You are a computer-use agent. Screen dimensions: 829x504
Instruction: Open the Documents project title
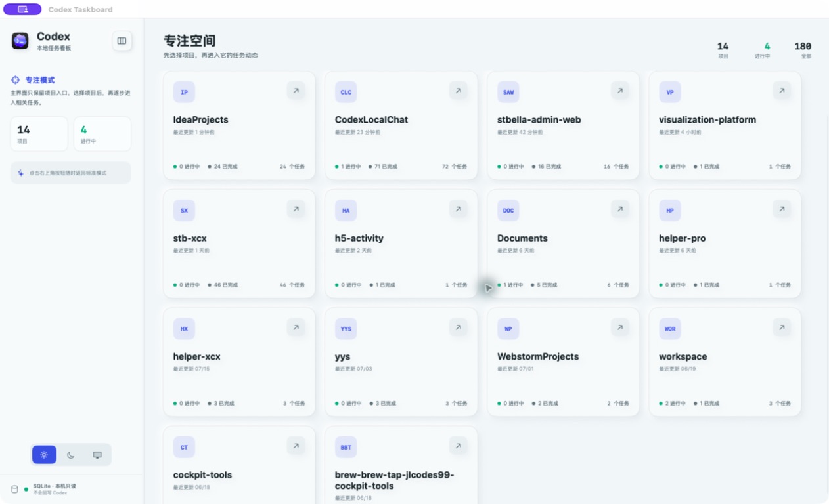(522, 238)
